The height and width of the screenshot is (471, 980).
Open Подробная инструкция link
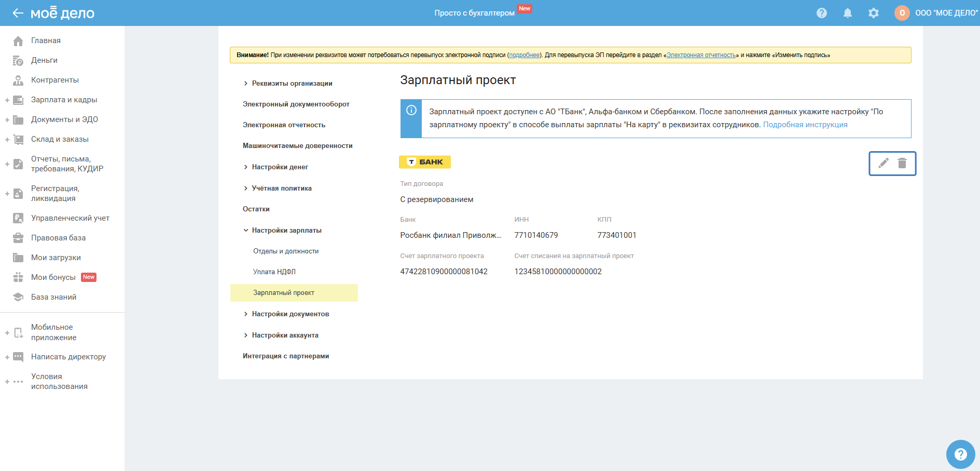(805, 125)
